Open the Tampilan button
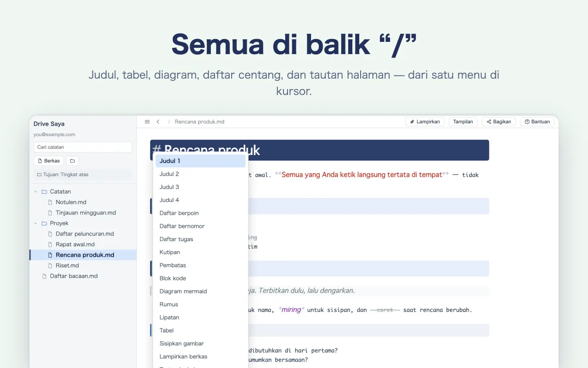The image size is (588, 368). click(x=463, y=122)
